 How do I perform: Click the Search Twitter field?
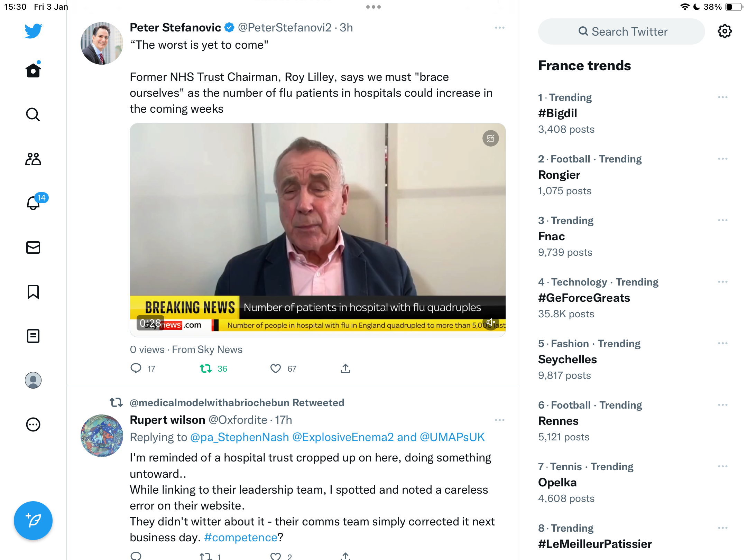[621, 31]
